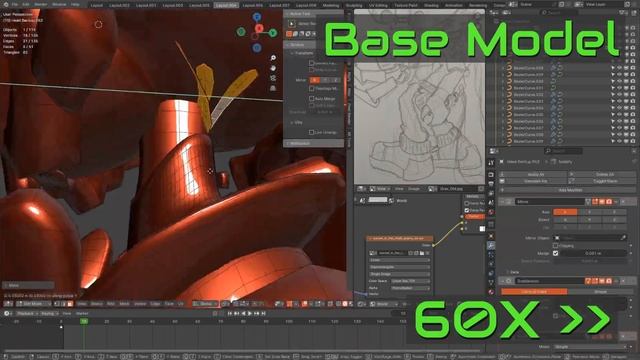Toggle the Mirror X button in the tool options

315,80
